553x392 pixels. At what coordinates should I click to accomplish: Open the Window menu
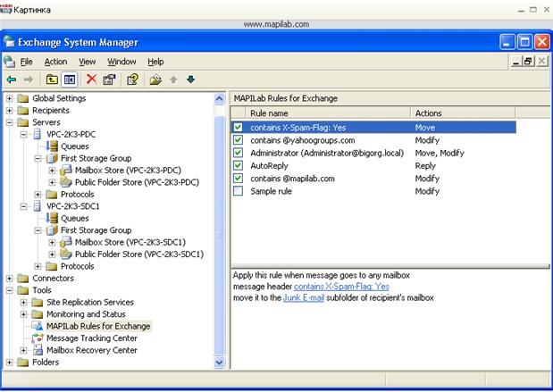point(121,62)
